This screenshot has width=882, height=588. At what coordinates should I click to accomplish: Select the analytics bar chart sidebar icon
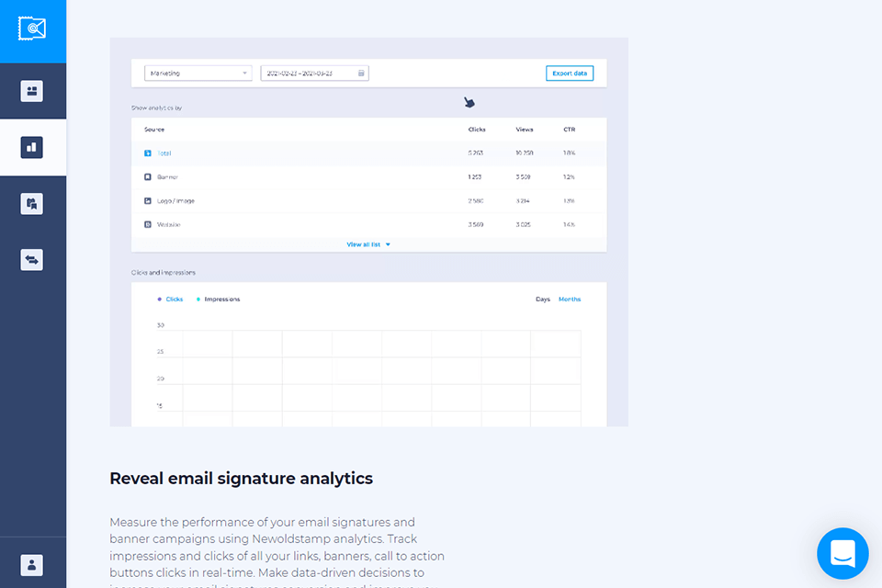click(x=32, y=147)
